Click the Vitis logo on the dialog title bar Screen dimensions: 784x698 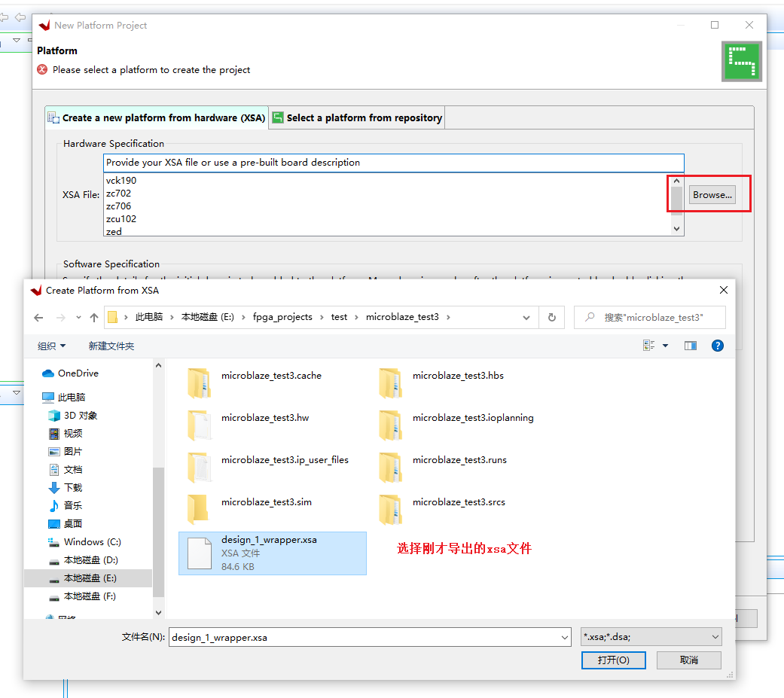point(45,24)
